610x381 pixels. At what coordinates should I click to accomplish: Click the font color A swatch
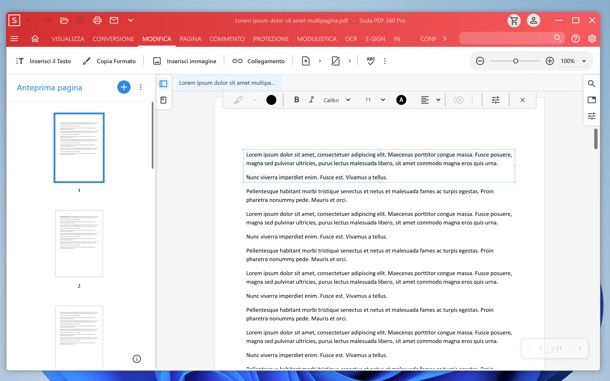pyautogui.click(x=401, y=100)
